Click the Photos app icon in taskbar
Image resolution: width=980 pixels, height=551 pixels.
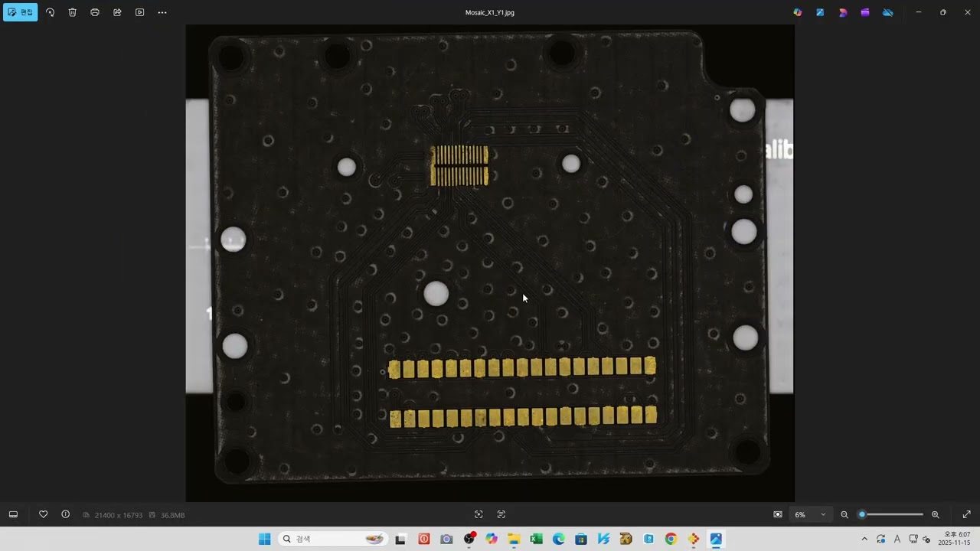point(716,539)
